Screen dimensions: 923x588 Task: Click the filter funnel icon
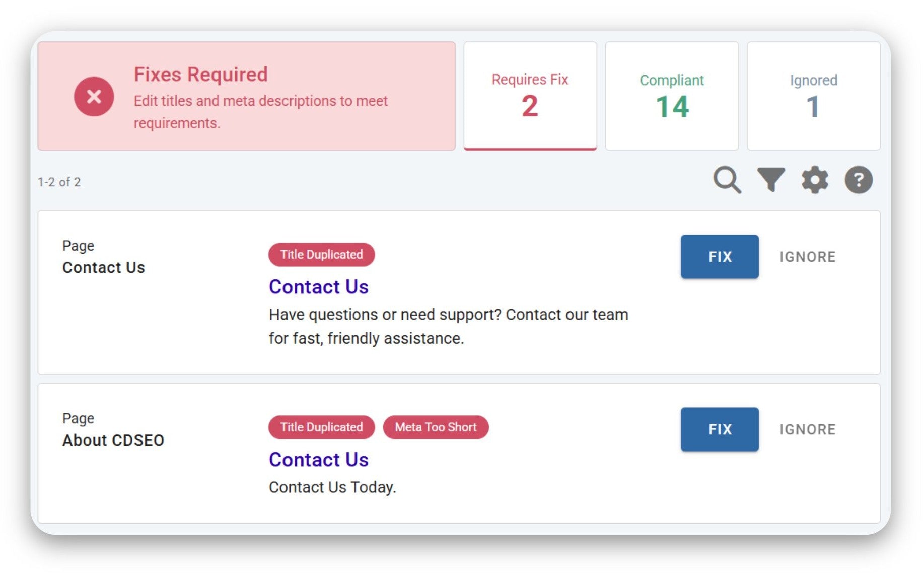click(771, 180)
